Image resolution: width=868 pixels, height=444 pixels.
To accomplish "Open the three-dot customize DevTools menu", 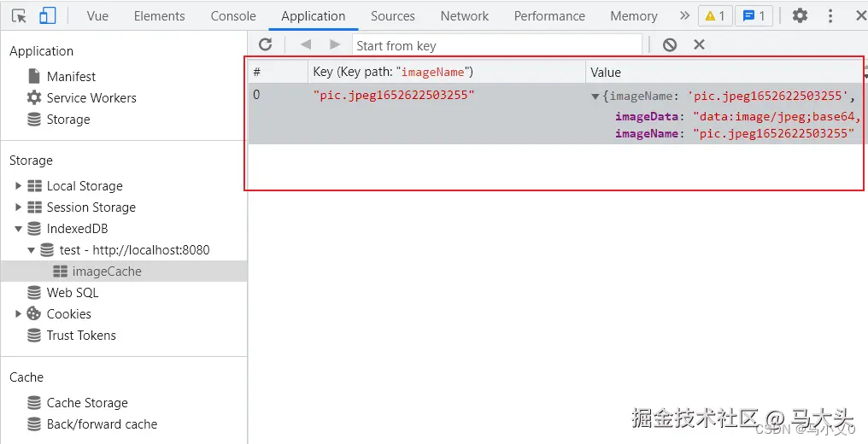I will point(830,15).
